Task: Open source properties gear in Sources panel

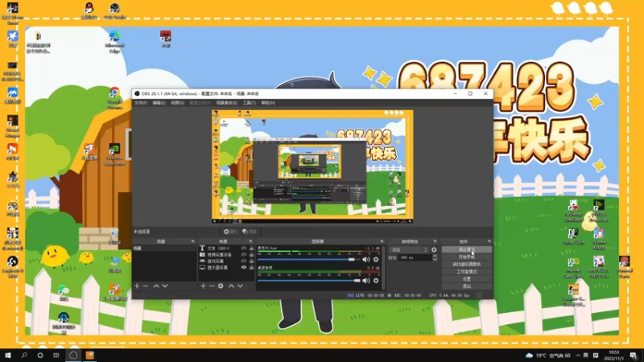Action: (221, 286)
